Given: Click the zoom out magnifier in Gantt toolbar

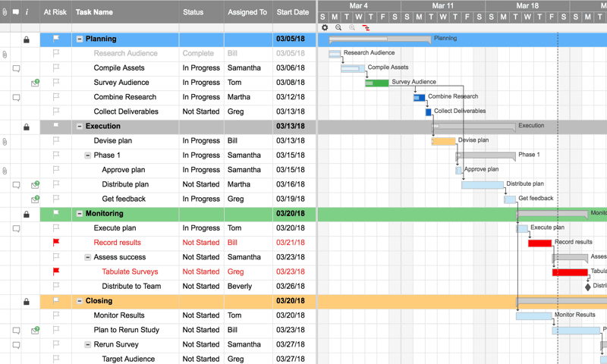Looking at the screenshot, I should [338, 27].
